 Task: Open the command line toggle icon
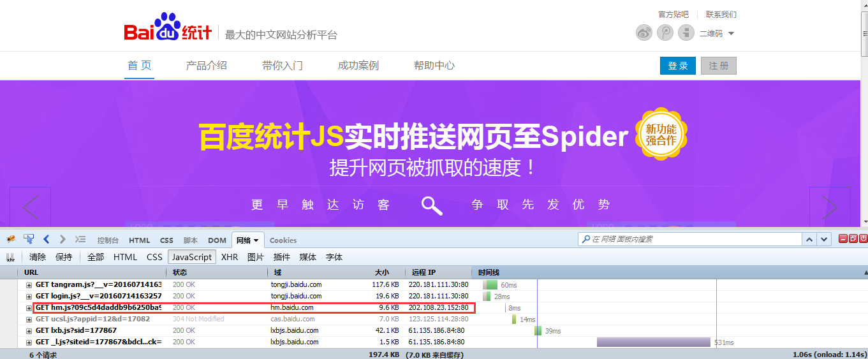tap(80, 240)
